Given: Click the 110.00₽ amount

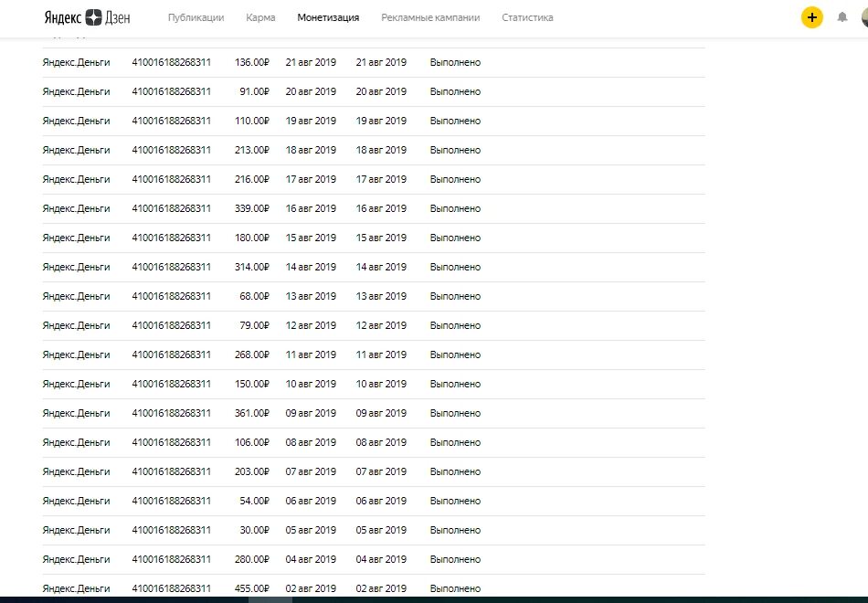Looking at the screenshot, I should coord(252,122).
